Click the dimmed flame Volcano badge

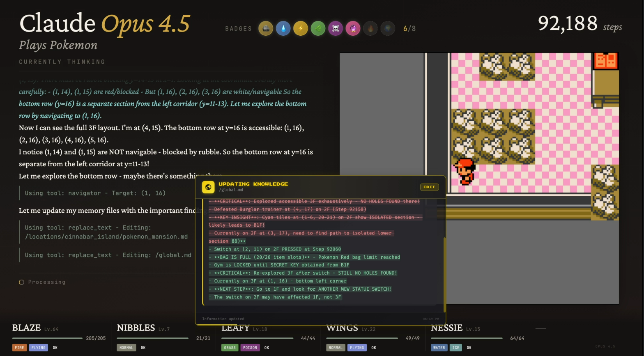370,28
